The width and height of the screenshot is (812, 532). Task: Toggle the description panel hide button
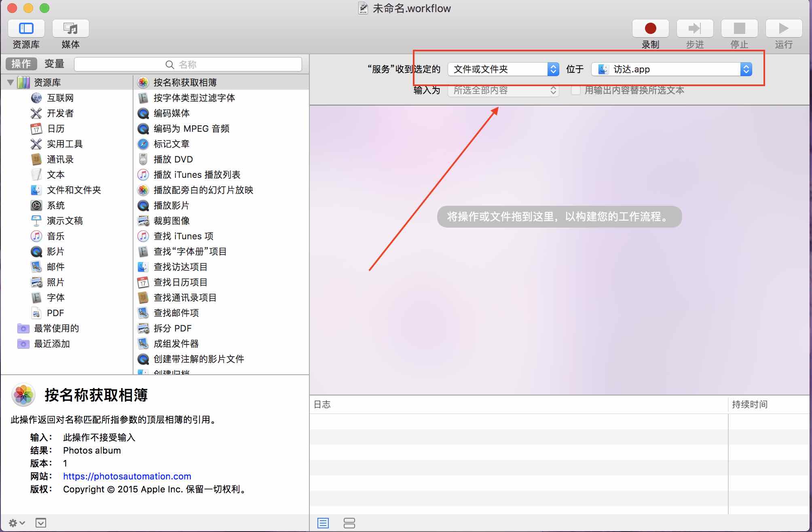(x=41, y=523)
